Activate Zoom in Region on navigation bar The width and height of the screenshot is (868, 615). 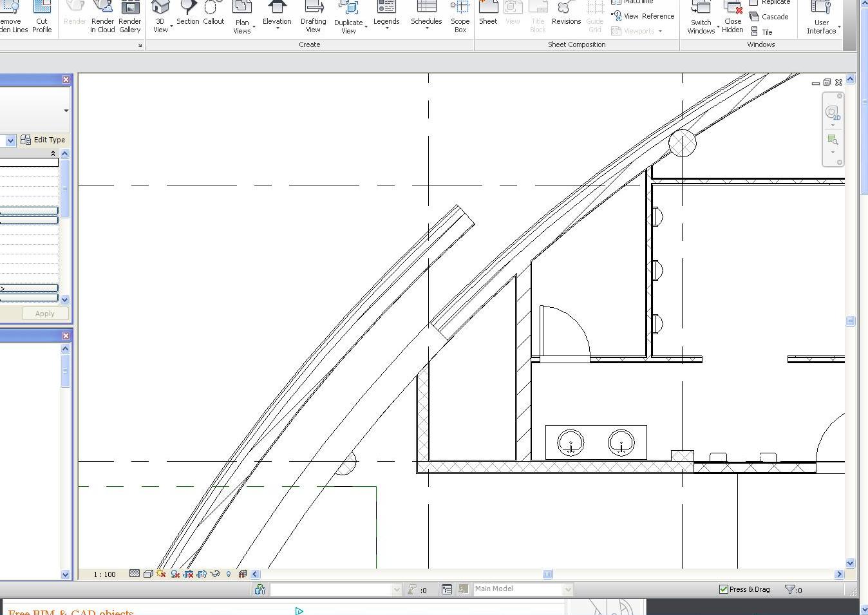click(x=833, y=140)
